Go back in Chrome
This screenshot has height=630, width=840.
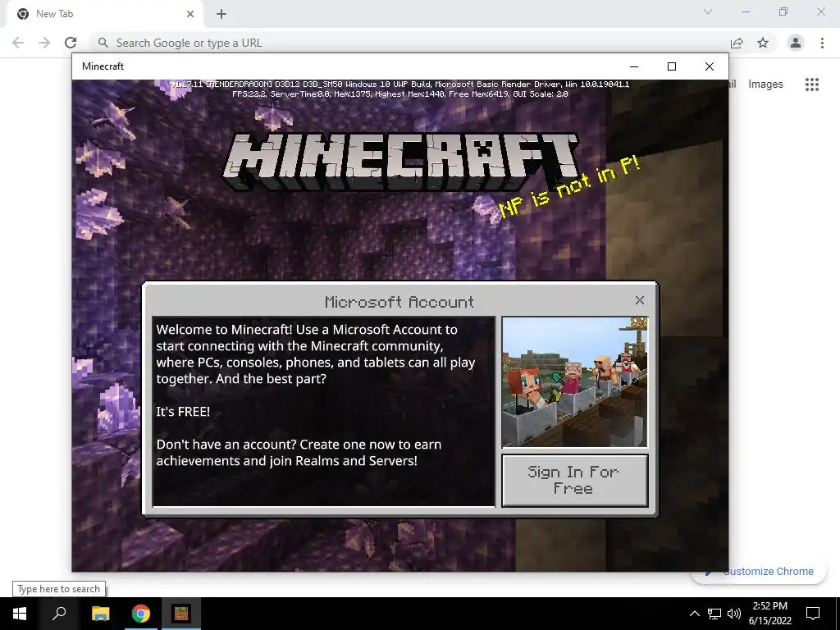click(x=18, y=43)
